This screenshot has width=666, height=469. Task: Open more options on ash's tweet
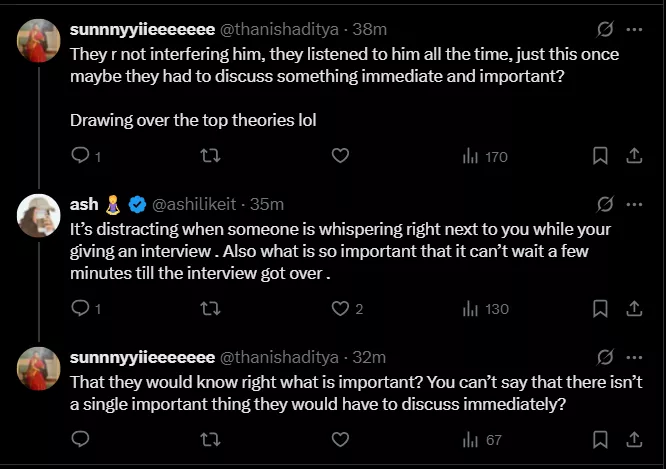pyautogui.click(x=633, y=204)
